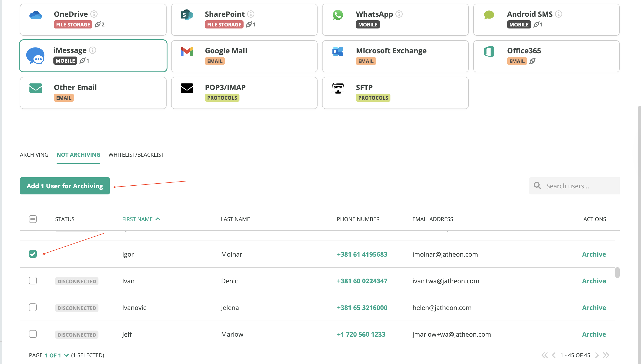Archive Jeff Marlow
641x364 pixels.
(x=594, y=334)
